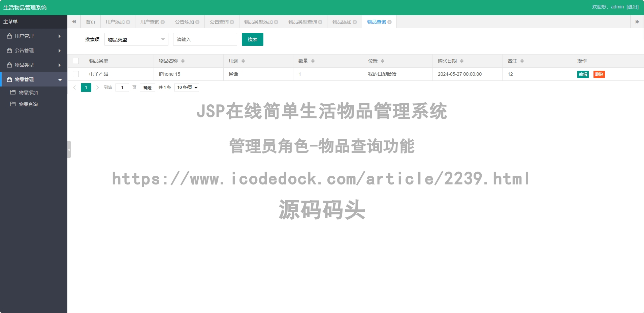Open the 搜索项 物品类型 dropdown

coord(136,39)
